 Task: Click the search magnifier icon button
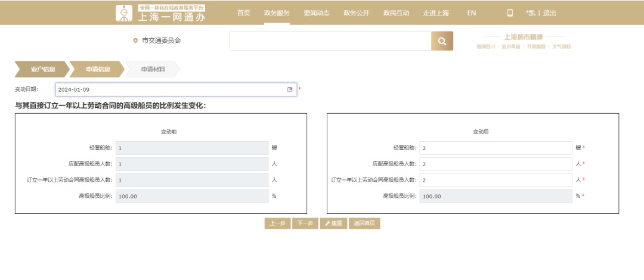tap(442, 41)
